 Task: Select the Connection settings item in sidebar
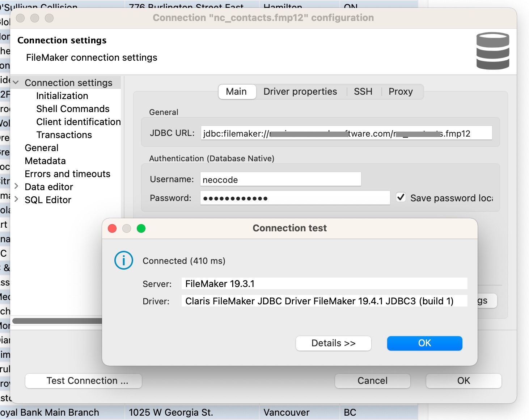click(x=68, y=83)
